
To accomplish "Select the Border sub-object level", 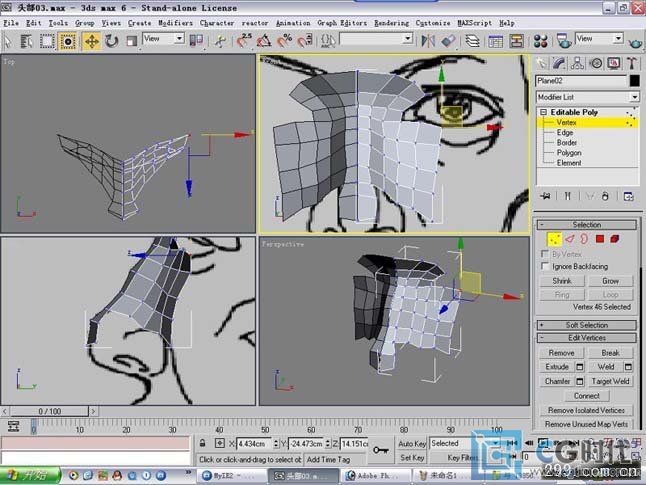I will click(x=566, y=143).
